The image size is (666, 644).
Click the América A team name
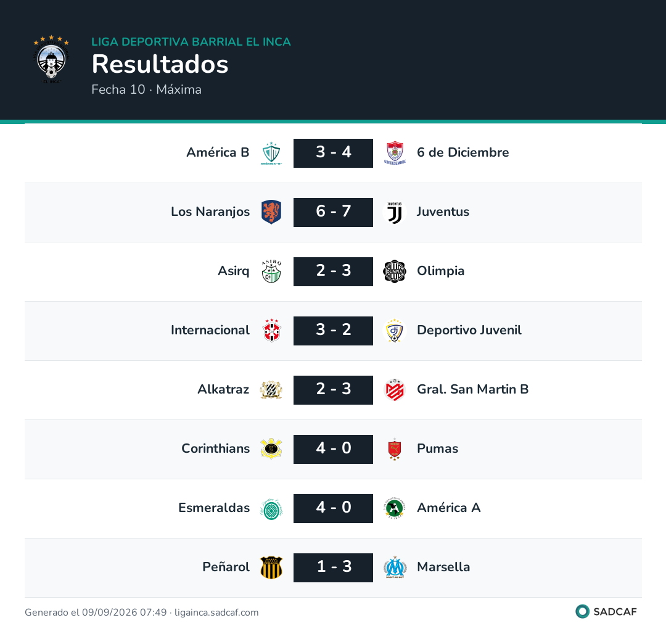(448, 508)
